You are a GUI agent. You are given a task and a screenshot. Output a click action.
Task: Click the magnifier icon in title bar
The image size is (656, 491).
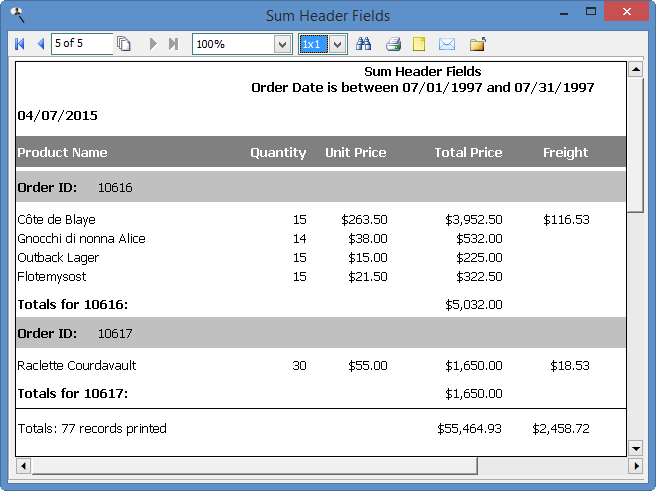point(16,15)
